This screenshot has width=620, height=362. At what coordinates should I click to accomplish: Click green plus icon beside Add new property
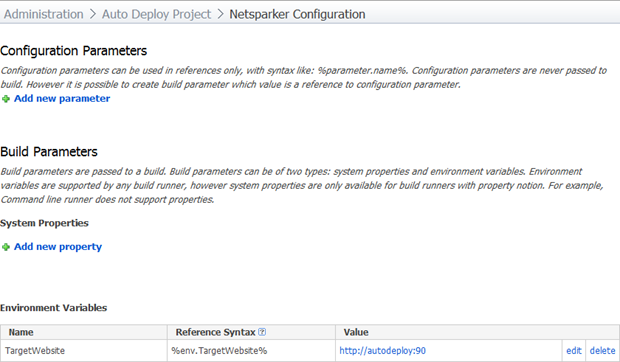pos(6,247)
